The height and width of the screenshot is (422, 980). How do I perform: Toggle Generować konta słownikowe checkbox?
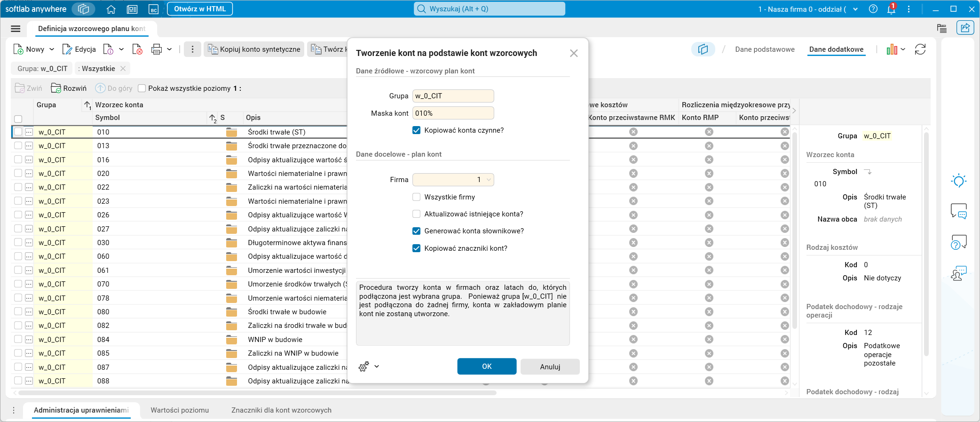416,231
